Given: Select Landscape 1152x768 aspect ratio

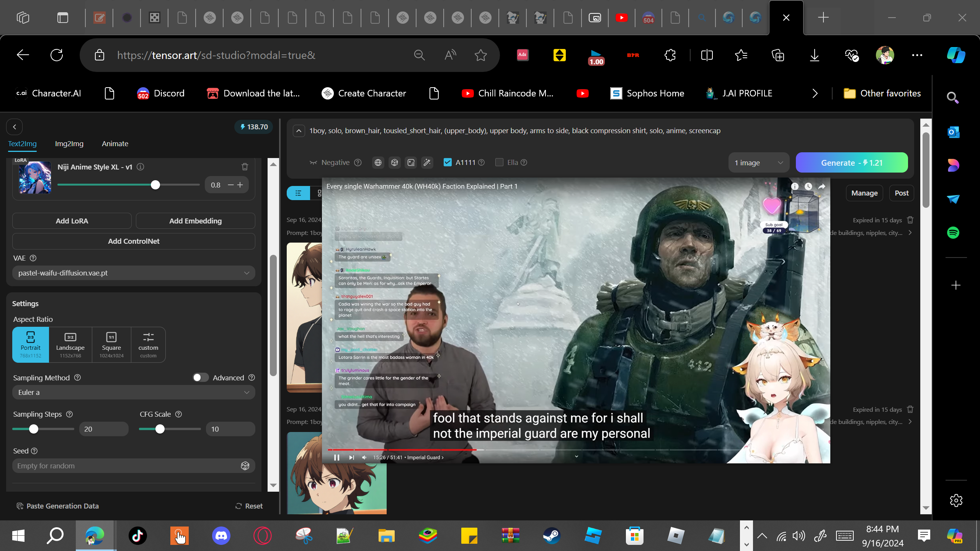Looking at the screenshot, I should coord(70,344).
